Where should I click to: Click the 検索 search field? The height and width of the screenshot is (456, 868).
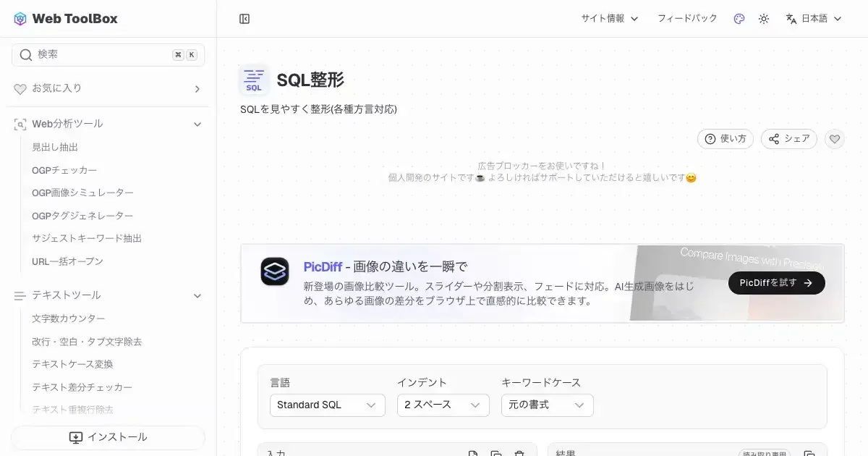101,55
